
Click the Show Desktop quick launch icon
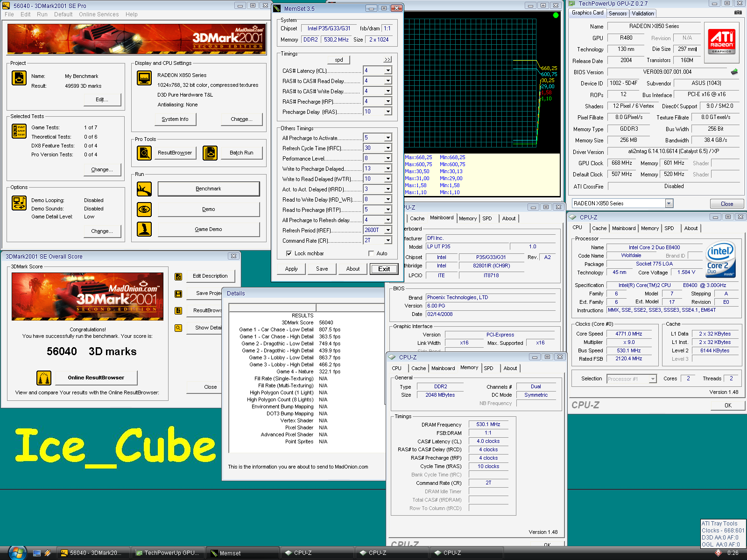(37, 553)
